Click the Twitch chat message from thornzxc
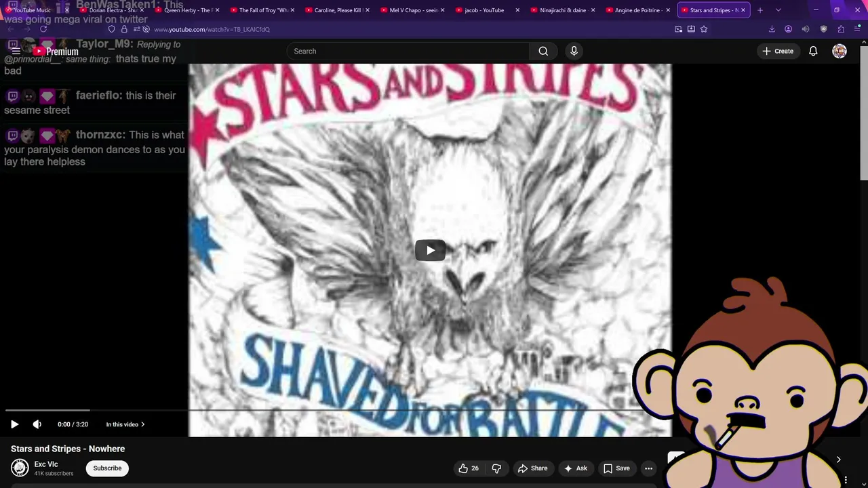The width and height of the screenshot is (868, 488). [94, 148]
